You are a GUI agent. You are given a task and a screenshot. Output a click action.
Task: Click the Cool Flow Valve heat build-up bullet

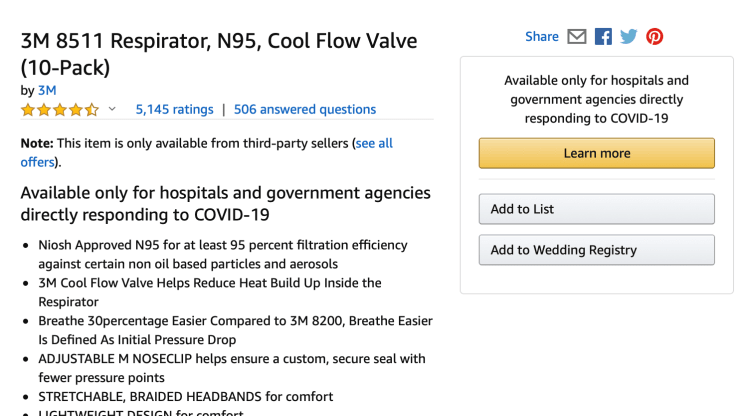[x=210, y=292]
